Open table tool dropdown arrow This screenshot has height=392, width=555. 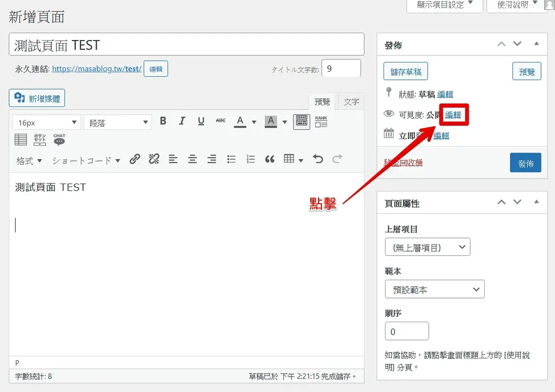tap(301, 160)
